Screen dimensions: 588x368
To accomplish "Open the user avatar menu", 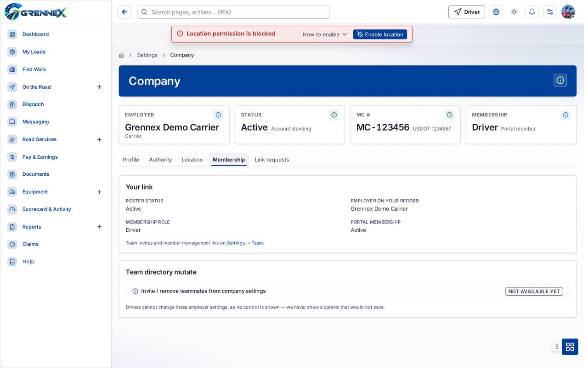I will [x=568, y=12].
